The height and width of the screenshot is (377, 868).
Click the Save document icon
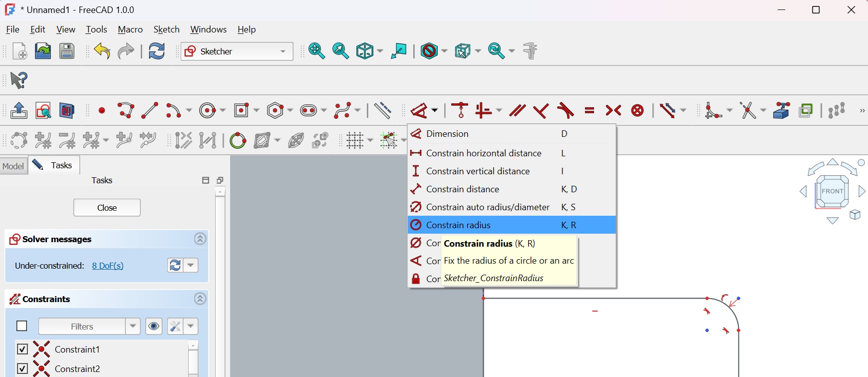pos(67,51)
